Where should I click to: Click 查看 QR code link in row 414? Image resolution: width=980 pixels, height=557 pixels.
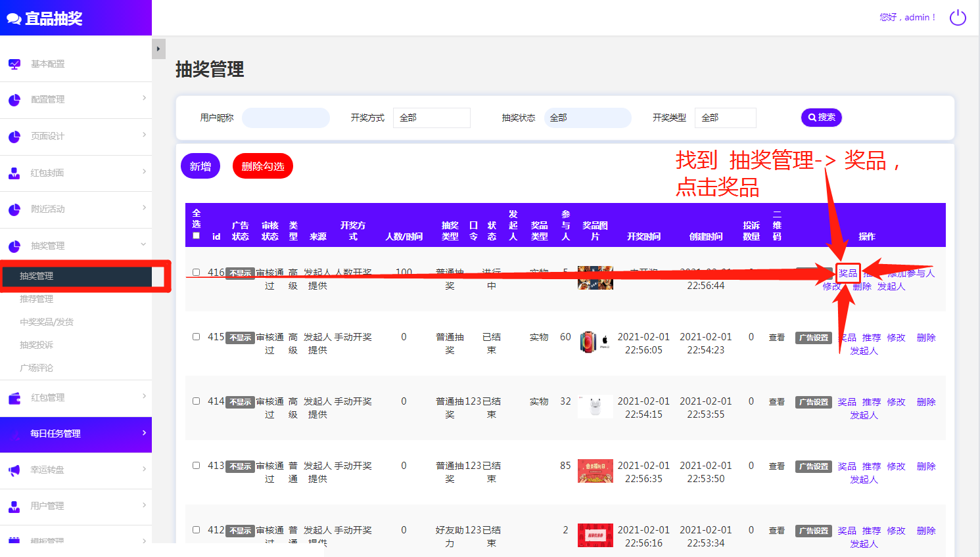tap(777, 401)
